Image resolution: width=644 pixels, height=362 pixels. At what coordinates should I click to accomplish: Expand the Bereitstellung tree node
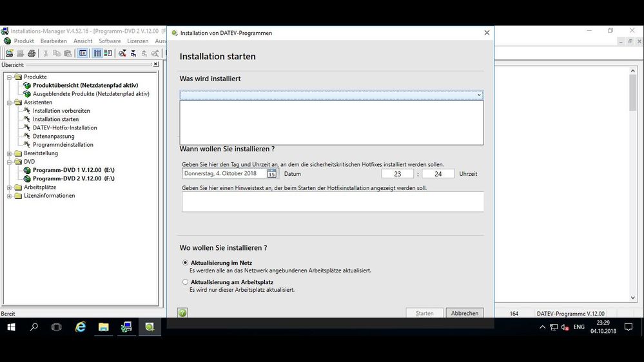[10, 153]
